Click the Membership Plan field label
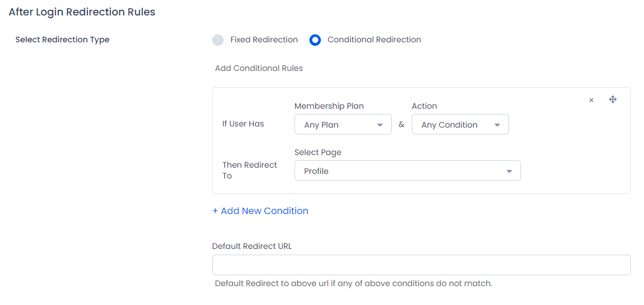 (x=329, y=106)
